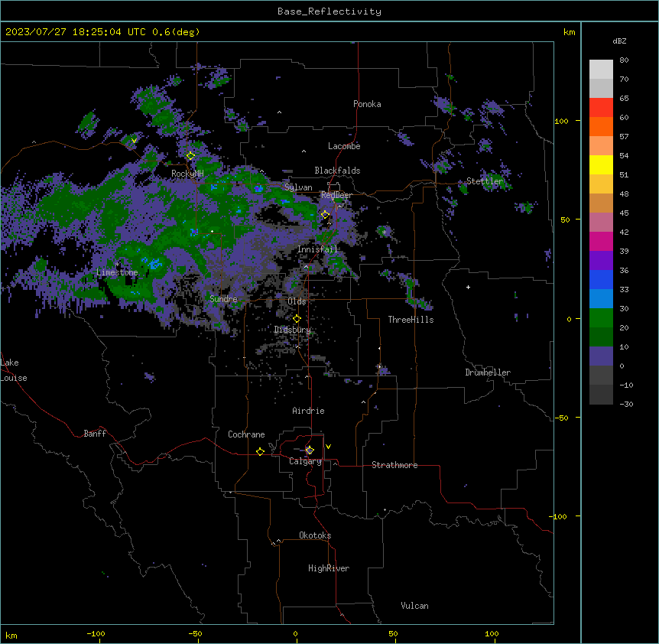Click the Limestone label
The image size is (659, 644).
tap(117, 272)
